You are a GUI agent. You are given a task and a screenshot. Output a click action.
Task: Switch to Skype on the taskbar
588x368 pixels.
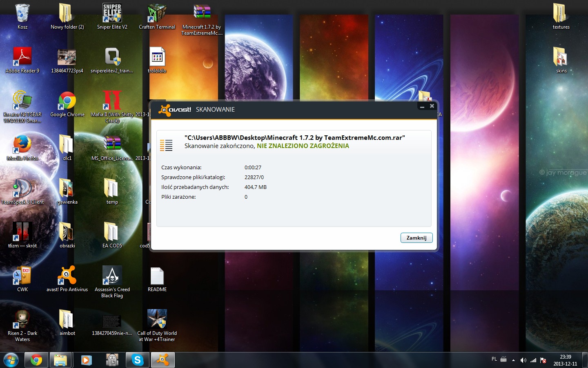point(137,360)
